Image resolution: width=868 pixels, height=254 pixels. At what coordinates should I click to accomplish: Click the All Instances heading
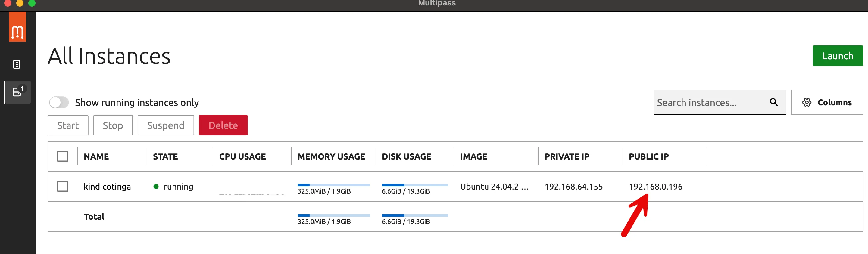[109, 56]
